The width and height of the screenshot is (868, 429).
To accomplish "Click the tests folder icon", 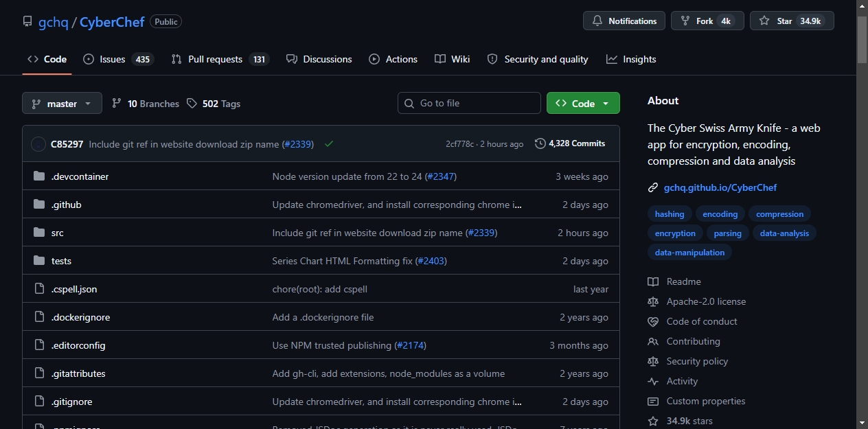I will pos(39,261).
